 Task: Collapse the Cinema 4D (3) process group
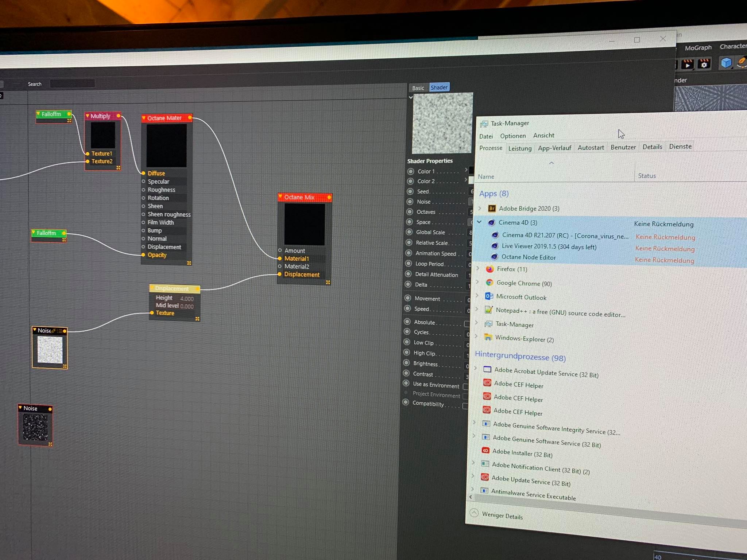(x=479, y=222)
